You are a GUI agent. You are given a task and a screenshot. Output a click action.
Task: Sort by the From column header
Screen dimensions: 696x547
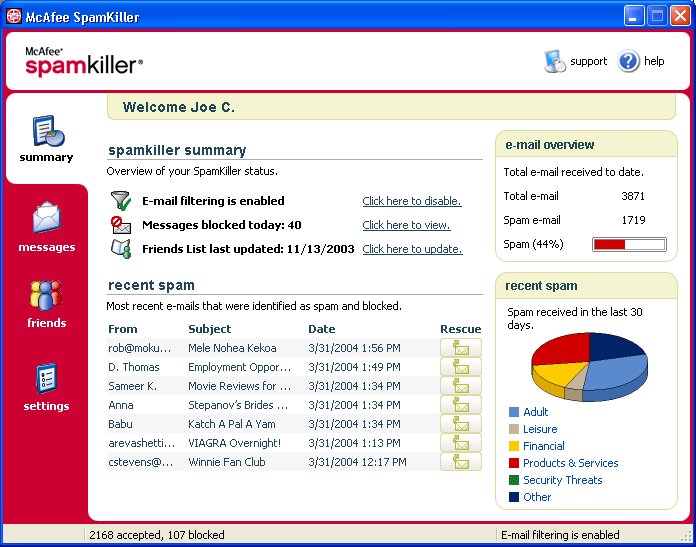tap(123, 329)
